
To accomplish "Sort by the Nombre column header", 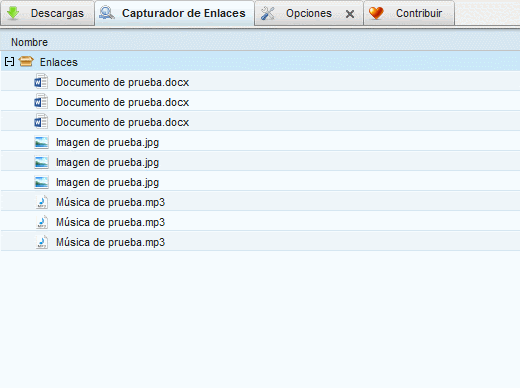I will [x=260, y=42].
